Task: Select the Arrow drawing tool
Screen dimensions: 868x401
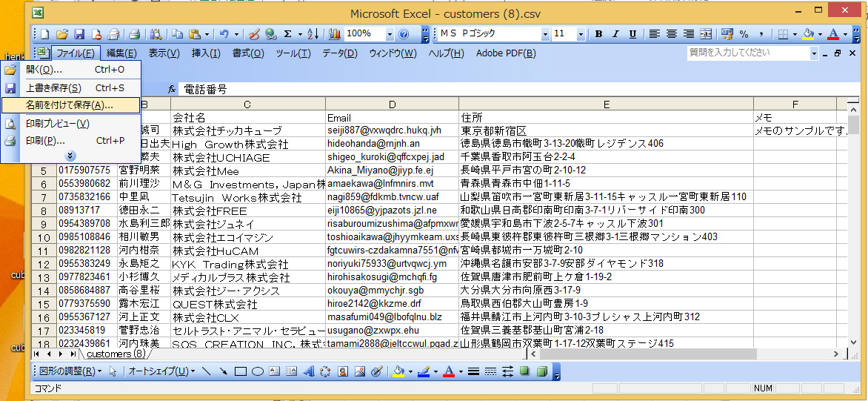Action: tap(224, 371)
